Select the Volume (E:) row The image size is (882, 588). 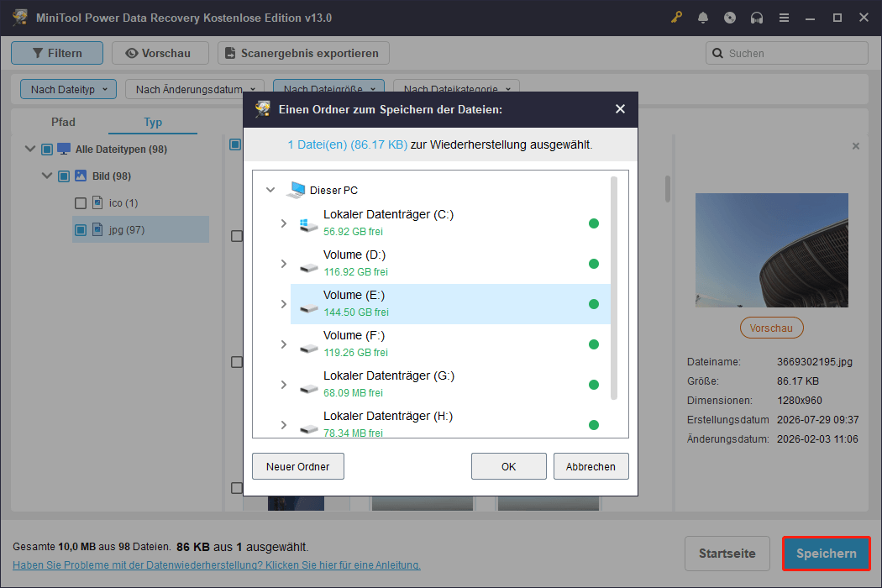pyautogui.click(x=450, y=304)
